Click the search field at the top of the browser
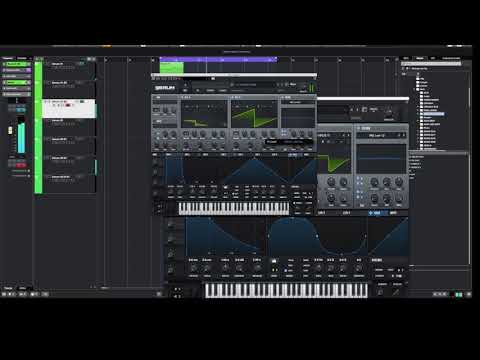This screenshot has height=360, width=480. pos(432,63)
